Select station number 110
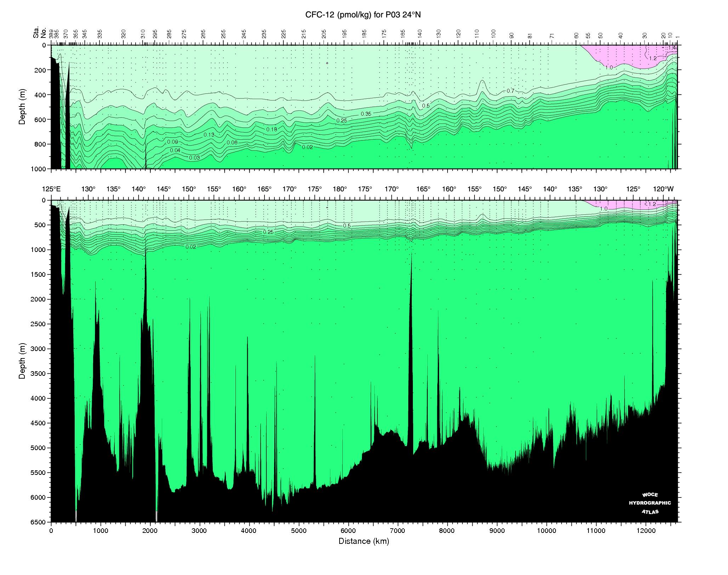The image size is (728, 575). coord(477,34)
